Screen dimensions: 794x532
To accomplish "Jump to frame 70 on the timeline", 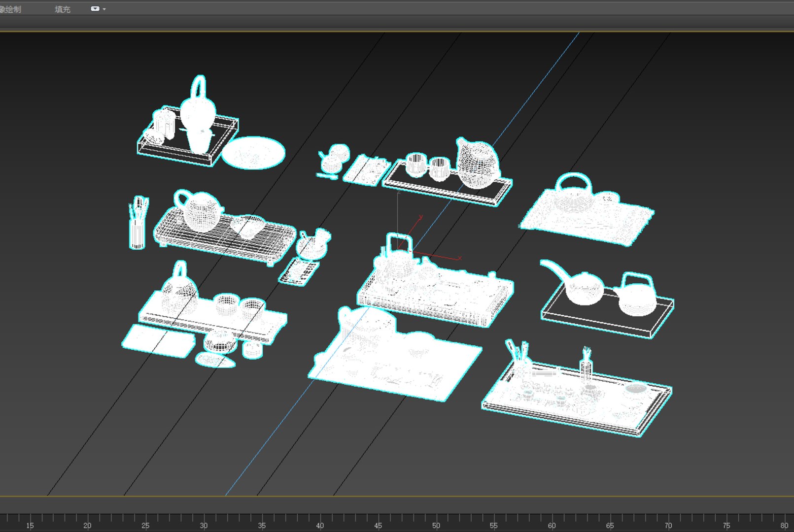I will pyautogui.click(x=668, y=526).
